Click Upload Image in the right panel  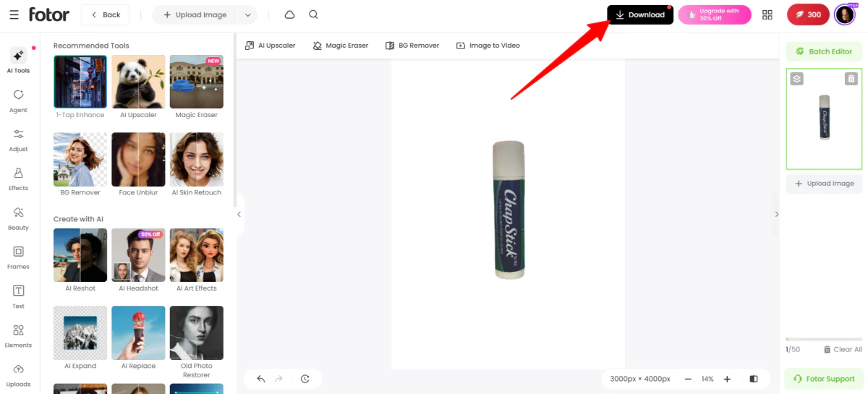(824, 184)
